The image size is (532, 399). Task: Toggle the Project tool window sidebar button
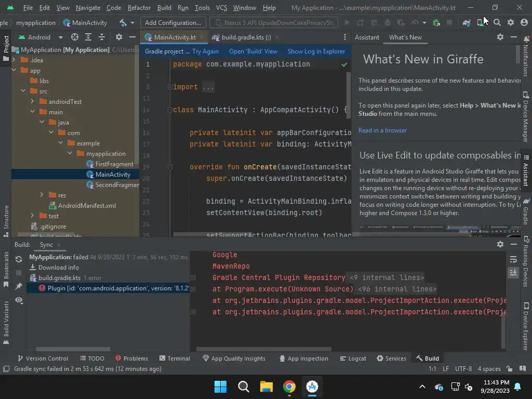pos(6,48)
